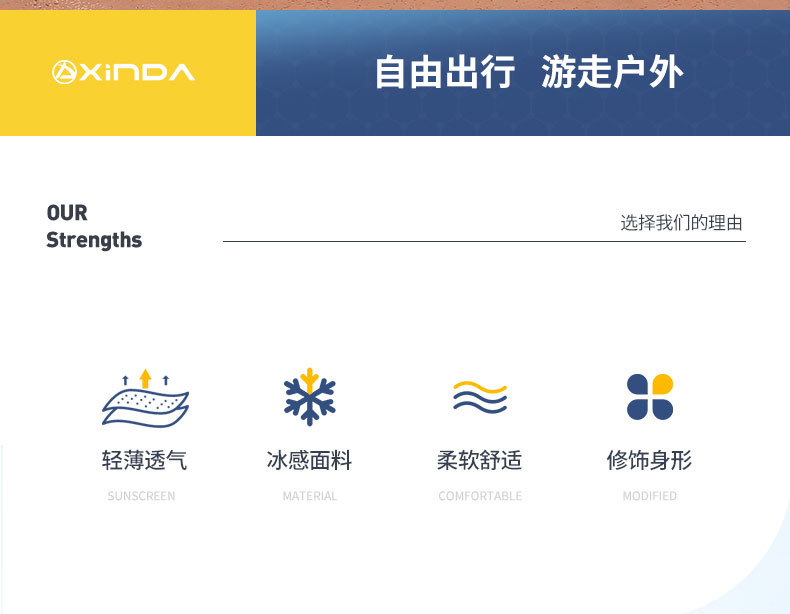Click the COMFORTABLE caption text

pyautogui.click(x=480, y=496)
